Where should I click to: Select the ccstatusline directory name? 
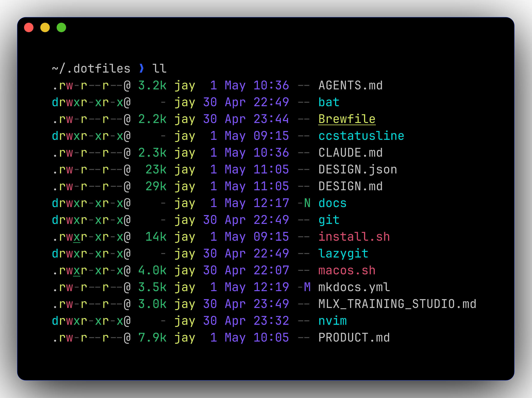point(361,136)
